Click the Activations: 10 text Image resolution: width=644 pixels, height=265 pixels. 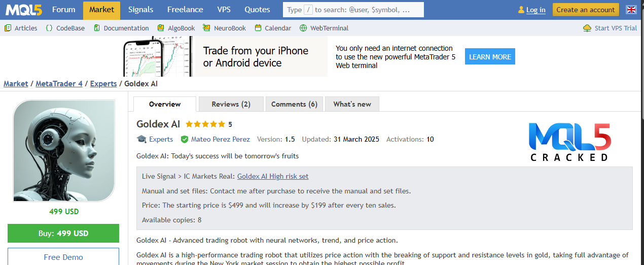tap(410, 139)
